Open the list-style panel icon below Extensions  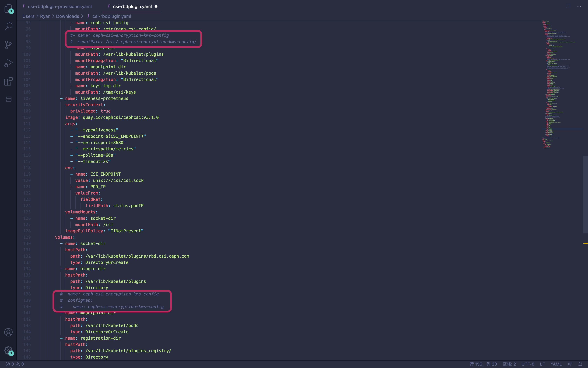pyautogui.click(x=9, y=99)
